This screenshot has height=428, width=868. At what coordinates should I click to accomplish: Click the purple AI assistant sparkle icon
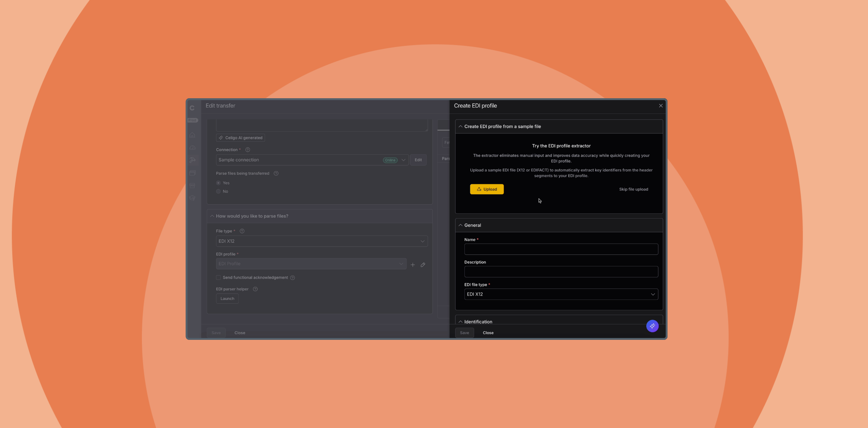pos(652,326)
